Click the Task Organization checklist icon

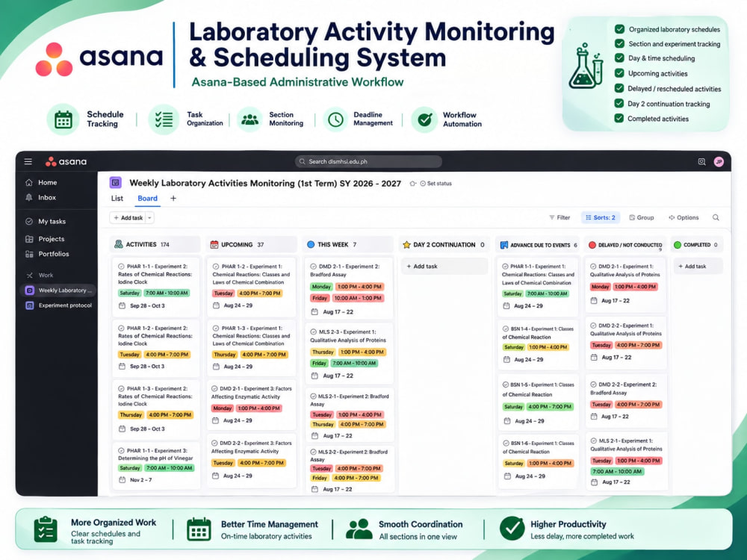pyautogui.click(x=164, y=119)
